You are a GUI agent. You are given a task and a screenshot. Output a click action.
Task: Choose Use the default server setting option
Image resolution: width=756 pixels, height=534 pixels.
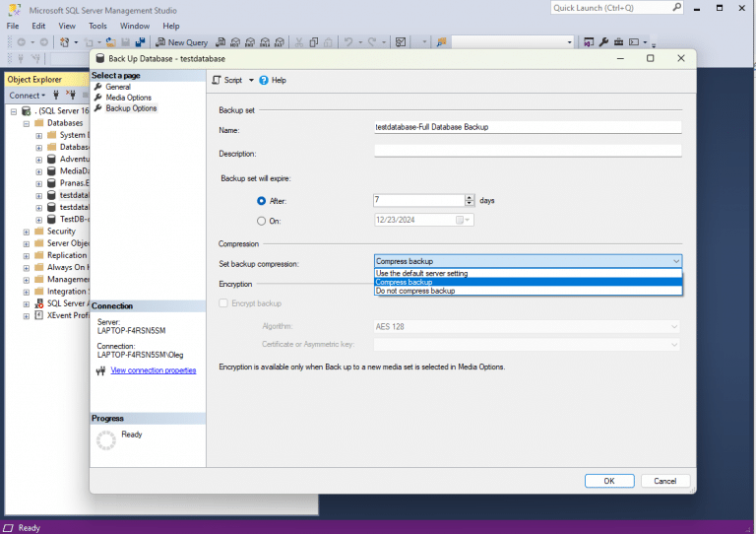click(x=528, y=273)
